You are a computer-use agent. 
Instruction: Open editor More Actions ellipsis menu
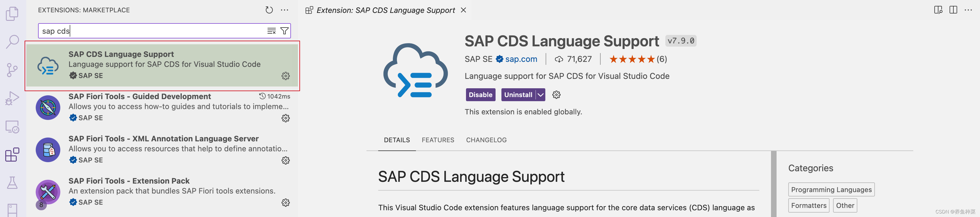[x=968, y=10]
